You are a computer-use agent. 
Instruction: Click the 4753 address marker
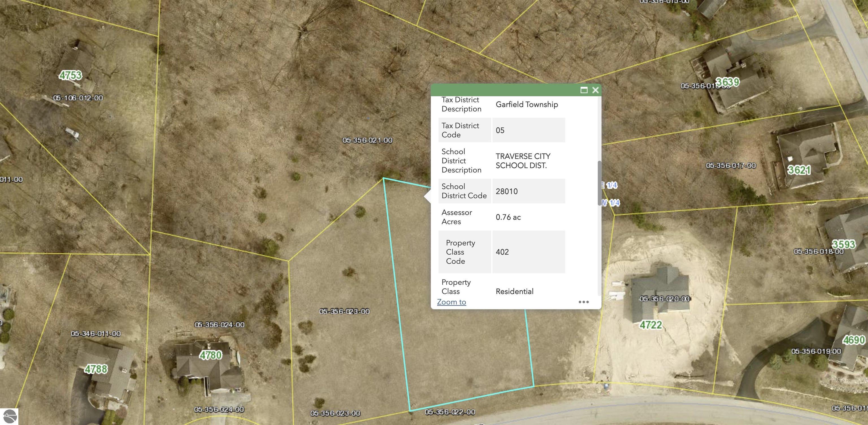pyautogui.click(x=70, y=75)
